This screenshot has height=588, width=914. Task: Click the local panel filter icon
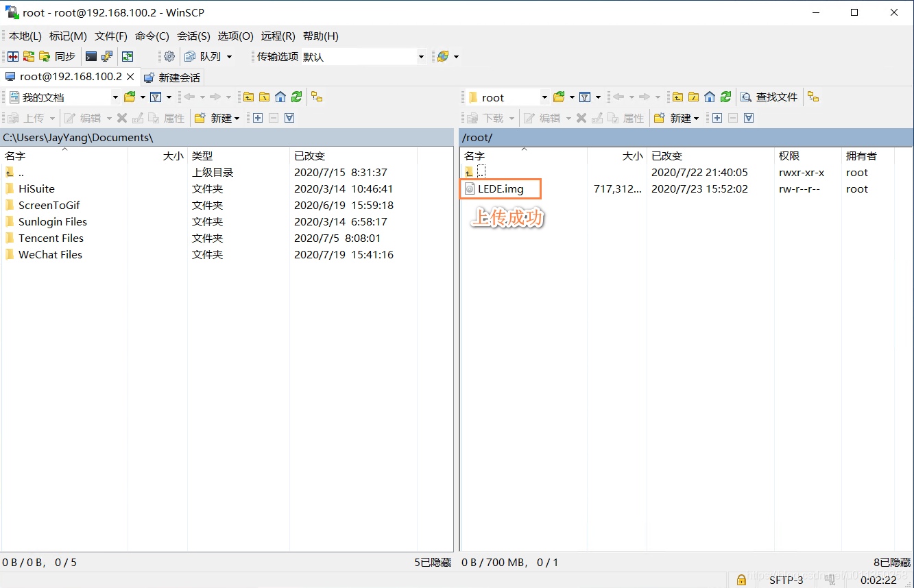156,97
